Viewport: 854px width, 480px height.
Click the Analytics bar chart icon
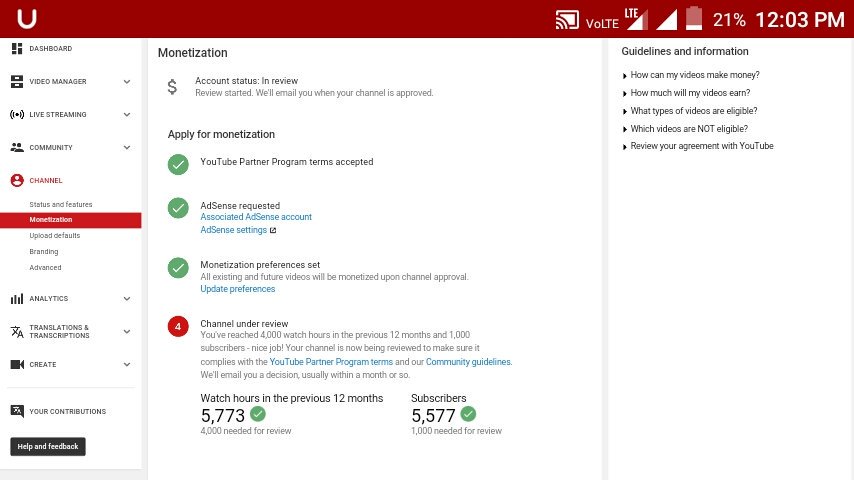coord(17,299)
